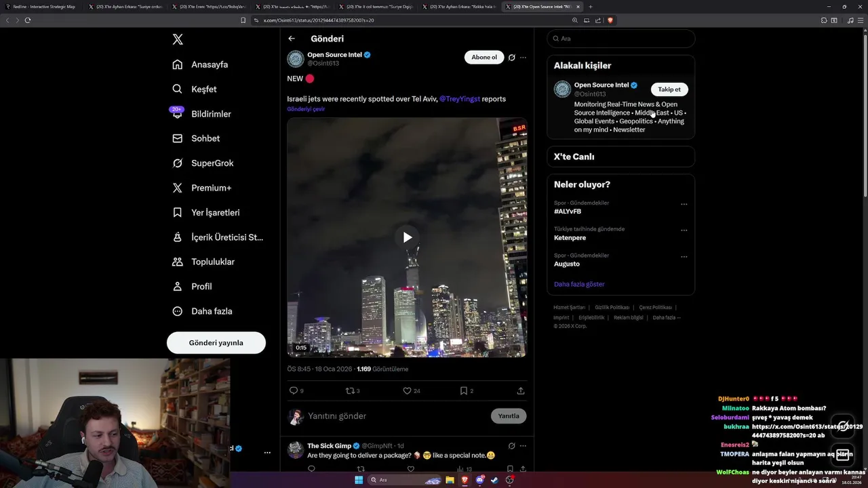Image resolution: width=868 pixels, height=488 pixels.
Task: Open the post's three-dot more menu
Action: point(523,58)
